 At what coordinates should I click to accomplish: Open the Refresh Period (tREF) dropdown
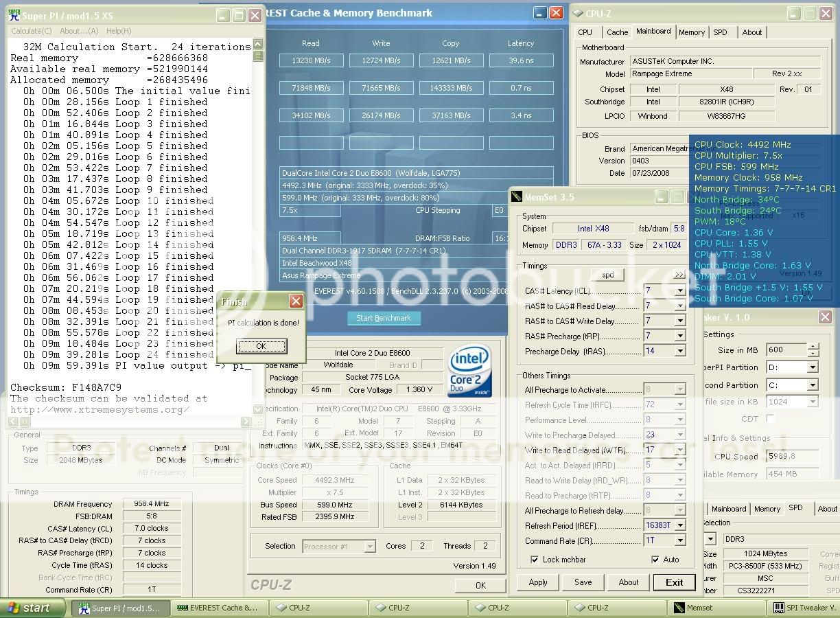tap(679, 525)
